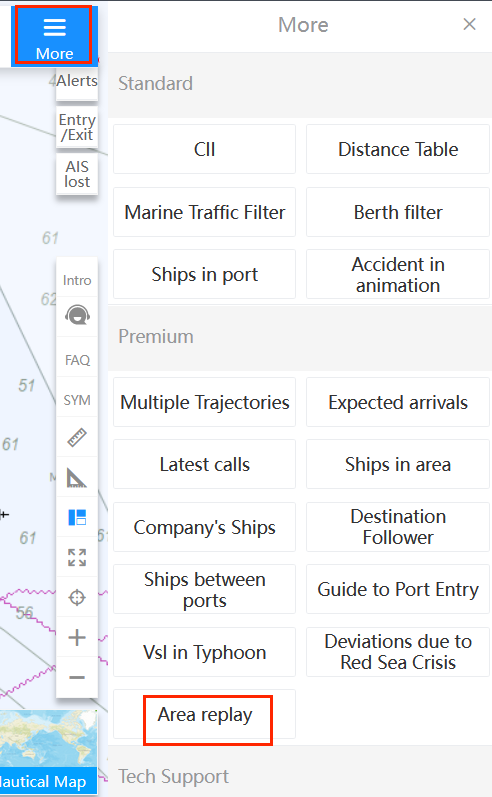Image resolution: width=492 pixels, height=797 pixels.
Task: Open the Entry/Exit tool
Action: click(77, 128)
